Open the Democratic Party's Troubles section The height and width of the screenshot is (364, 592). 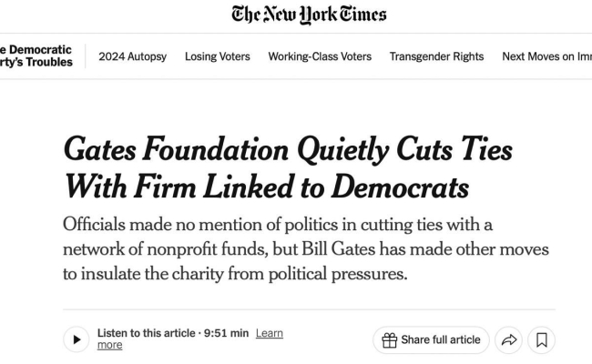(x=36, y=56)
